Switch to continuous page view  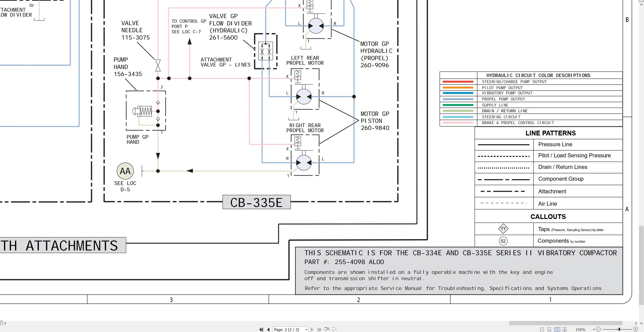[x=549, y=329]
